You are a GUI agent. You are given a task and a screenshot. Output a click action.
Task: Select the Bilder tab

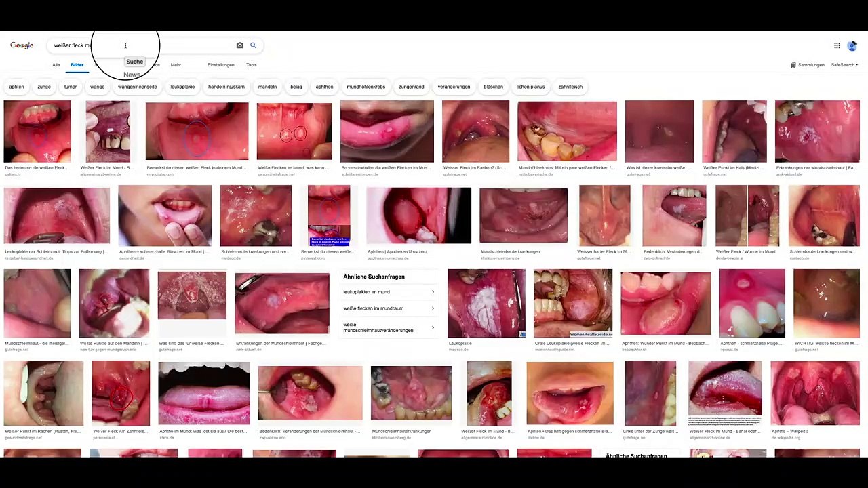(x=77, y=65)
